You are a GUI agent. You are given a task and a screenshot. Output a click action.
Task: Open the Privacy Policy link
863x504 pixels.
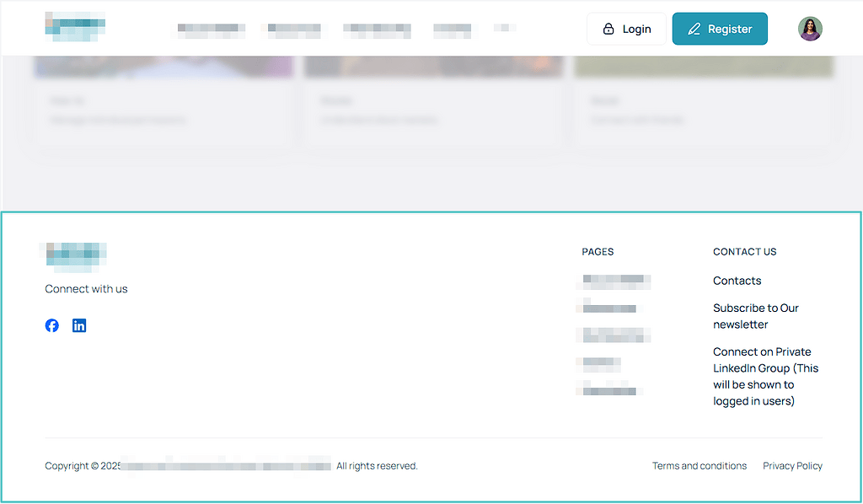pyautogui.click(x=792, y=465)
